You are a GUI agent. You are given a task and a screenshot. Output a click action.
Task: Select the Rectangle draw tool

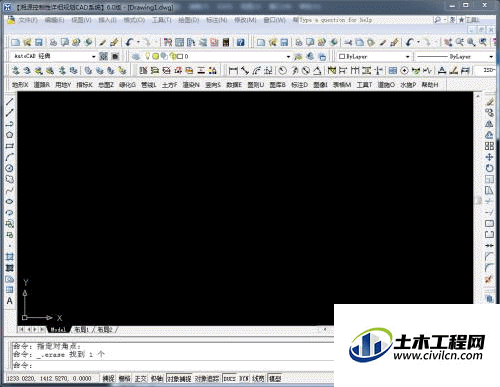(9, 146)
